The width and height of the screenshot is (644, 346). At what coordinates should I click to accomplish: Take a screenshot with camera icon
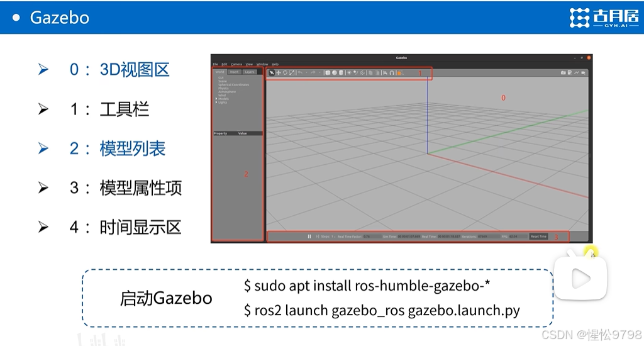[x=563, y=73]
